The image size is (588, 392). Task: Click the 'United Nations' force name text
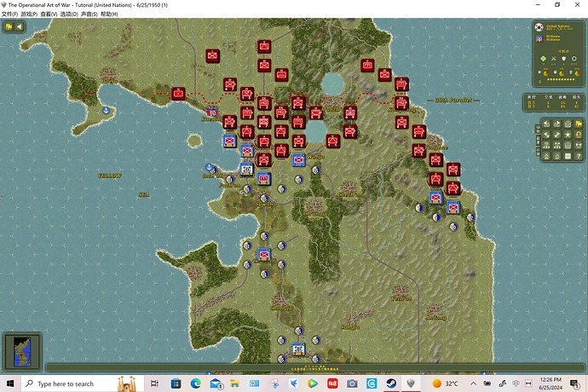(558, 26)
